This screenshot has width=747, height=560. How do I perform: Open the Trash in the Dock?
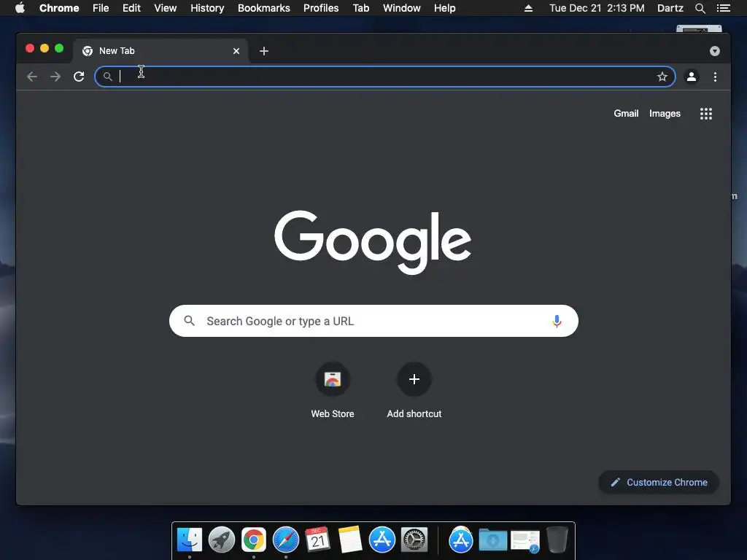(x=557, y=540)
